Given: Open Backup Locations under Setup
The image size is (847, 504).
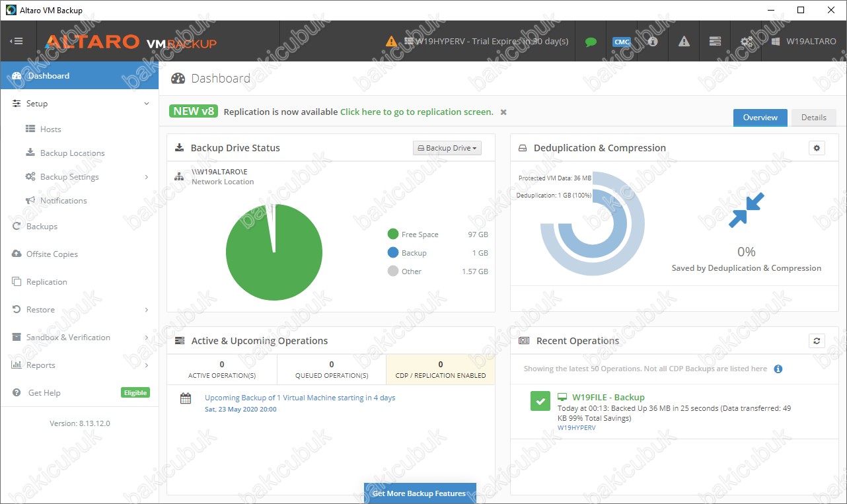Looking at the screenshot, I should (x=73, y=153).
